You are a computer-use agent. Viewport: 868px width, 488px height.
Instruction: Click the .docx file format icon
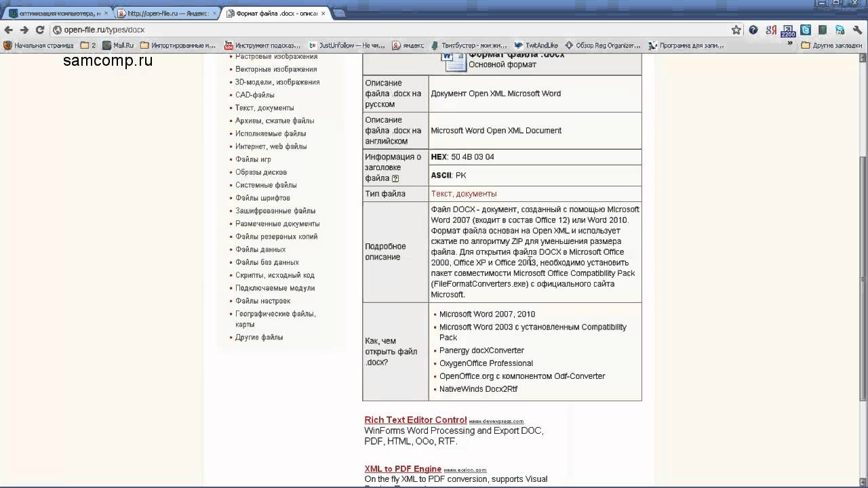click(454, 61)
